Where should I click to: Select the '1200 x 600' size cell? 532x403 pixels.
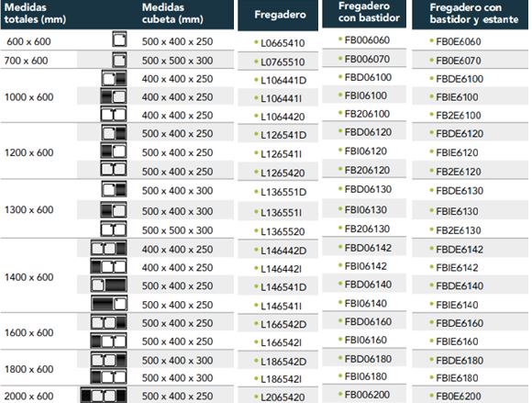(x=28, y=152)
